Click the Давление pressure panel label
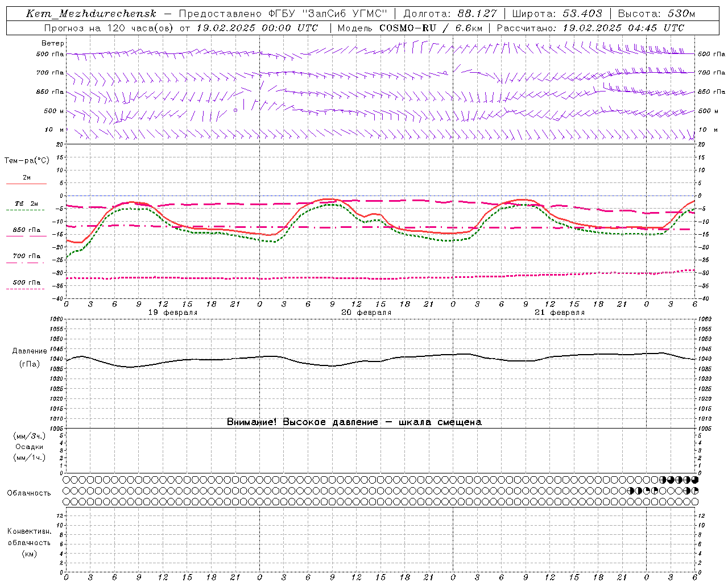Image resolution: width=728 pixels, height=582 pixels. pyautogui.click(x=30, y=351)
